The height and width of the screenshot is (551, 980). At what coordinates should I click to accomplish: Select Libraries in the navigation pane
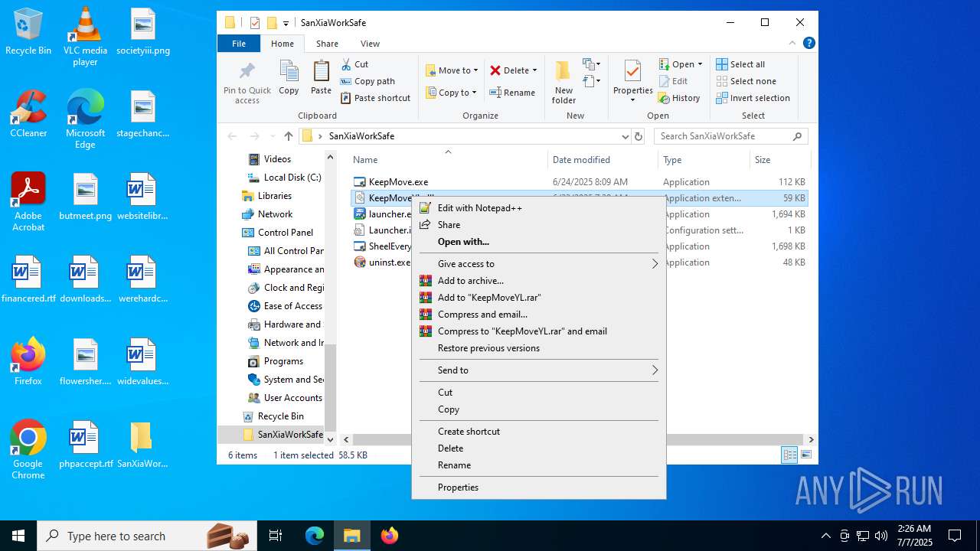[274, 196]
